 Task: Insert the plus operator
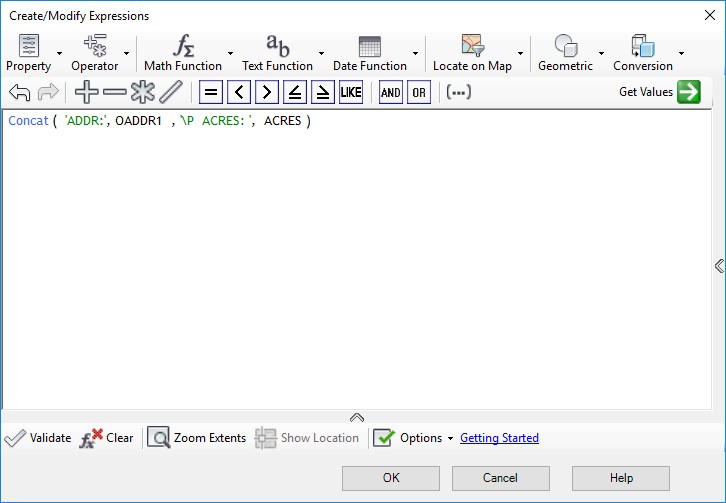point(87,92)
